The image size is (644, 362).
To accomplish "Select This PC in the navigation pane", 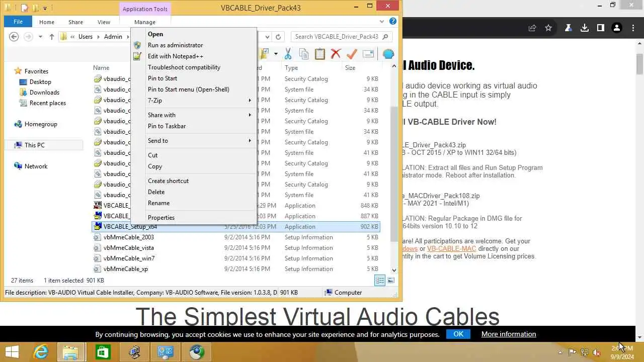I will coord(34,145).
